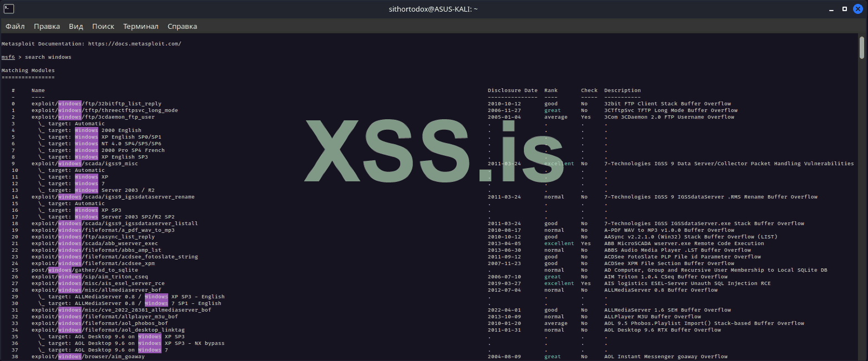
Task: Click the date 2010-10-12 of 32bitftp row
Action: (x=504, y=104)
